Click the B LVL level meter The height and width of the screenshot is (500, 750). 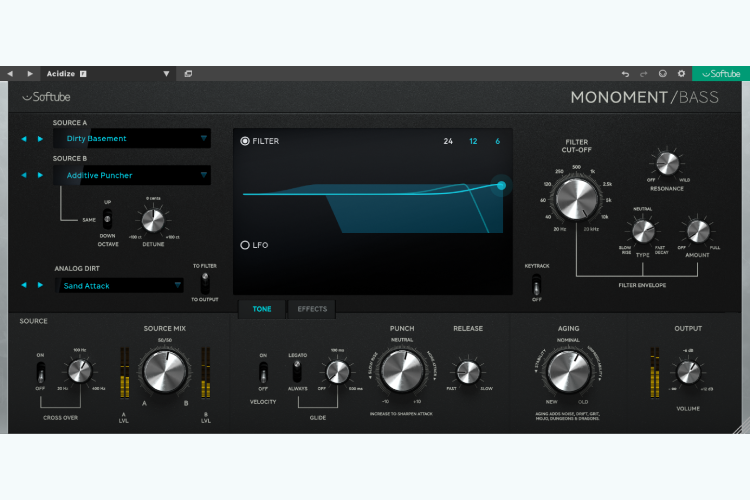click(x=206, y=373)
